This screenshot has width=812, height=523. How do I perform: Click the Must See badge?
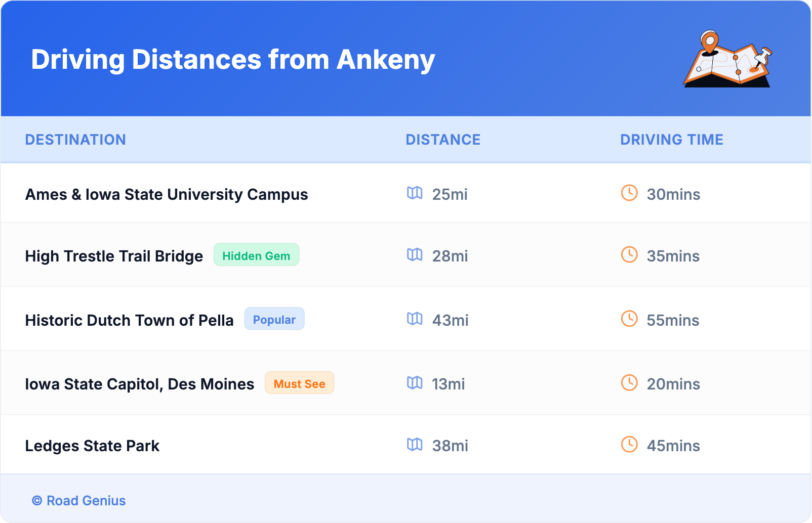299,383
